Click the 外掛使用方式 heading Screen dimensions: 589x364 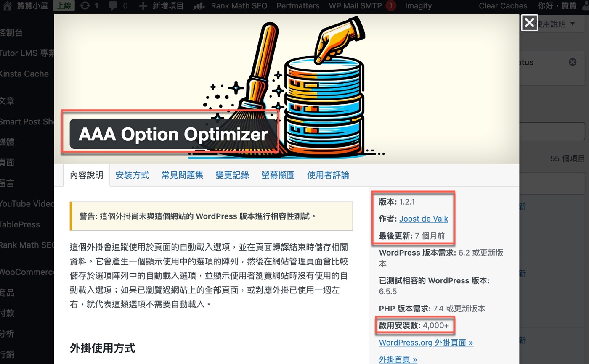pyautogui.click(x=103, y=348)
